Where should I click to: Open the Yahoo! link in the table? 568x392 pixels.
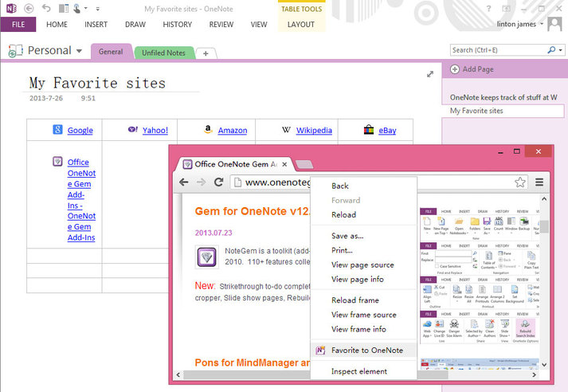155,130
